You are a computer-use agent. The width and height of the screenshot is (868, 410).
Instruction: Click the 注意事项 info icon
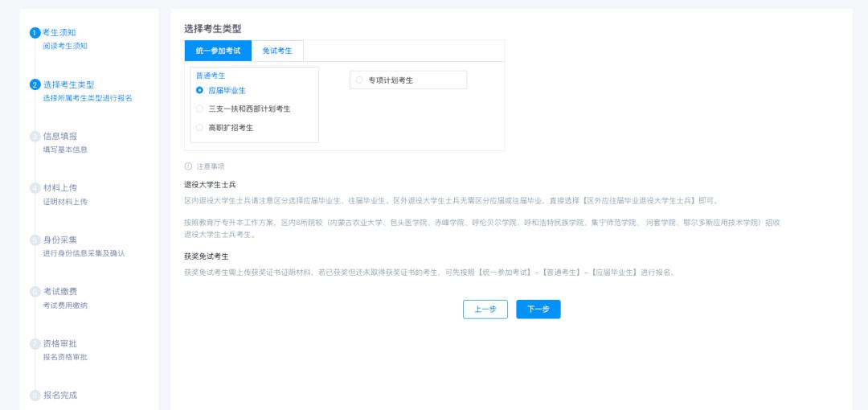188,166
